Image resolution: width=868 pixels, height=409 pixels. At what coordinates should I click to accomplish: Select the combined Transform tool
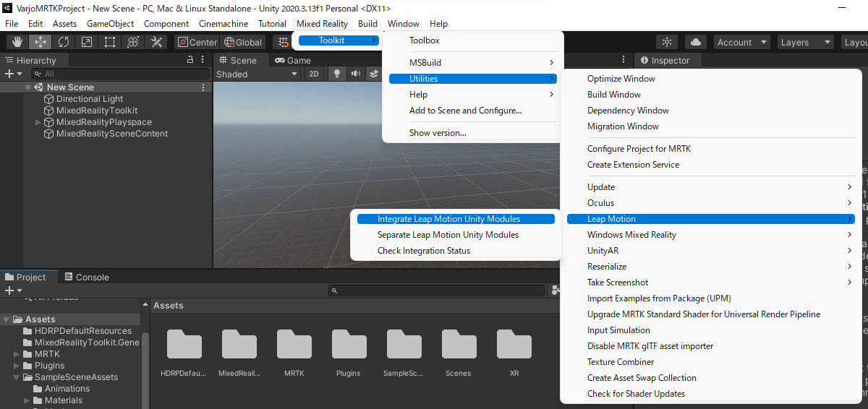click(x=133, y=42)
